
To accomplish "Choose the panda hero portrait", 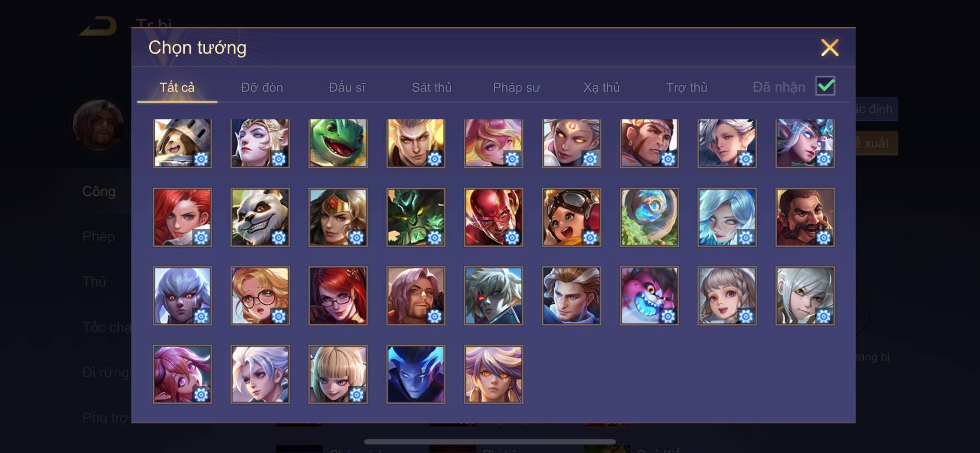I will tap(260, 217).
